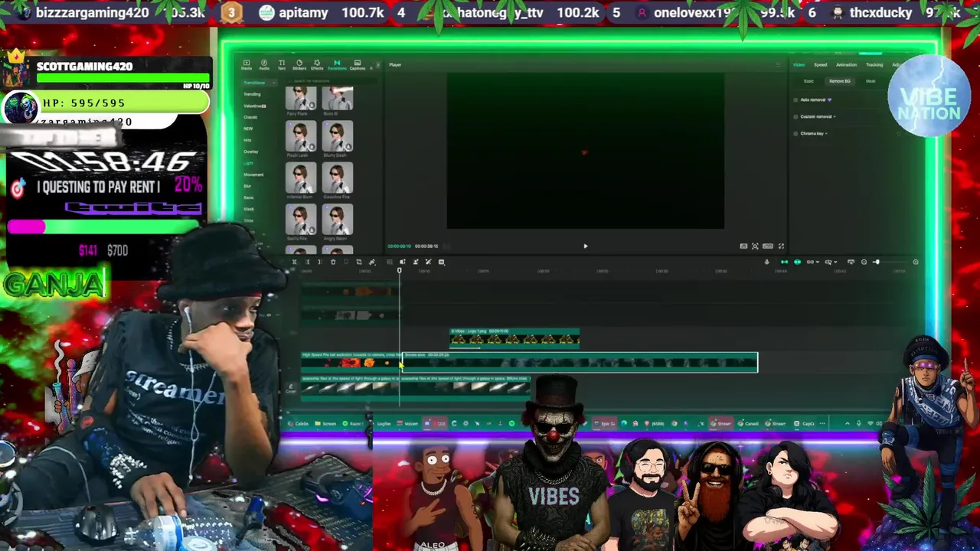Select the Light transitions category
The image size is (980, 551).
click(x=248, y=163)
